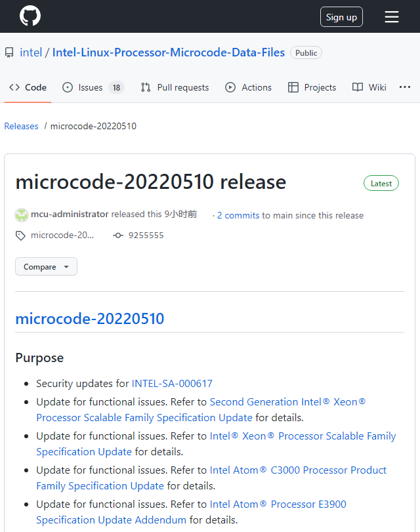This screenshot has height=532, width=420.
Task: Open the Projects tab
Action: (x=312, y=87)
